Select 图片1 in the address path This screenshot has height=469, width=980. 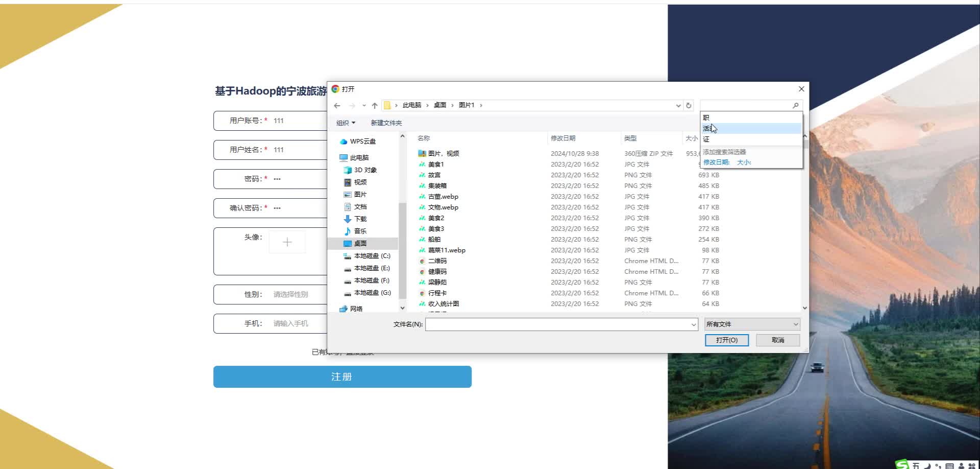(x=466, y=105)
